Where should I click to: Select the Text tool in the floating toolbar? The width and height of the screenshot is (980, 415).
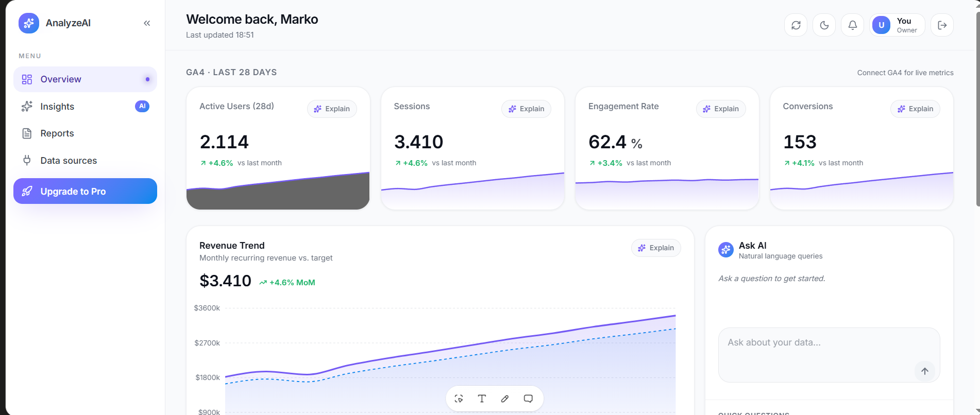click(482, 399)
